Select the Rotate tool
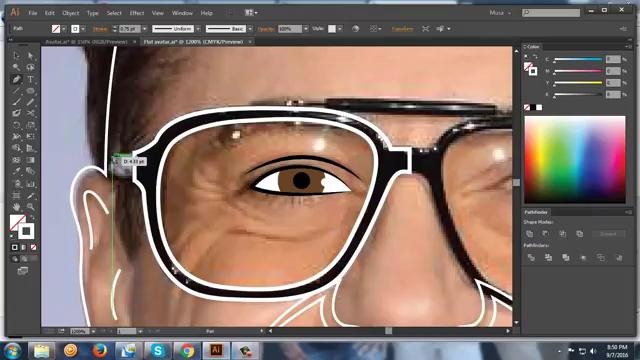 tap(16, 125)
